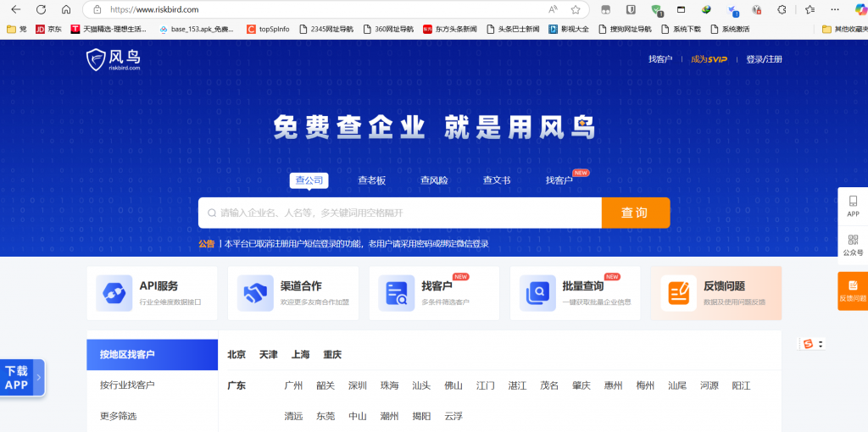Open the topSpInfo bookmark
This screenshot has width=868, height=432.
(x=268, y=30)
